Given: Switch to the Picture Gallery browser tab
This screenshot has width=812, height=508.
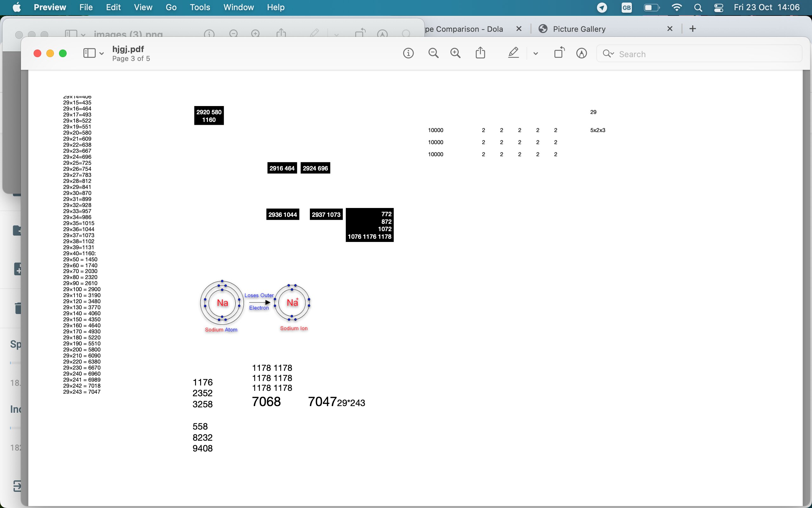Looking at the screenshot, I should (579, 29).
